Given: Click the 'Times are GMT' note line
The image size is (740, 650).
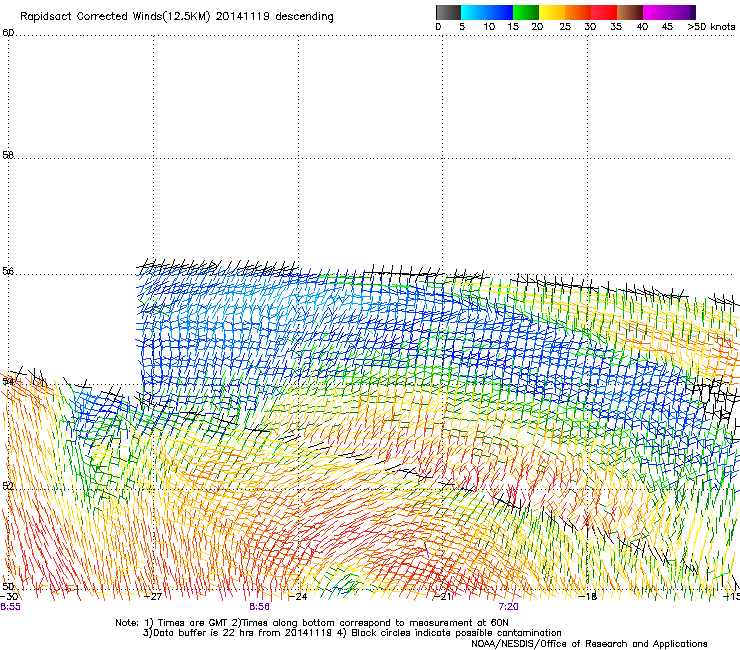Looking at the screenshot, I should [x=312, y=623].
